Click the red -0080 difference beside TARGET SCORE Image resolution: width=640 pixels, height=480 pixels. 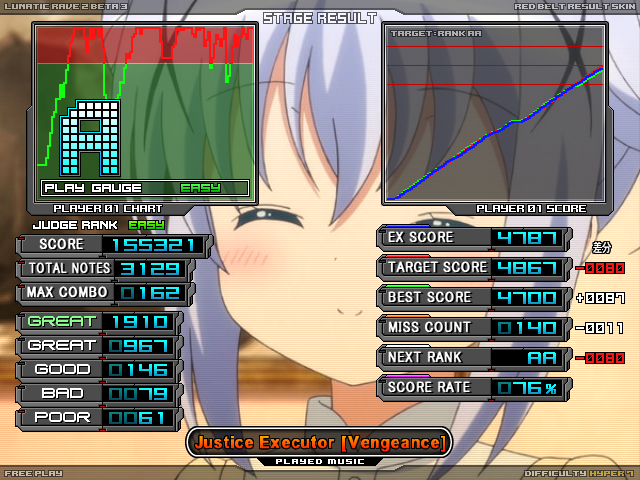pos(600,268)
